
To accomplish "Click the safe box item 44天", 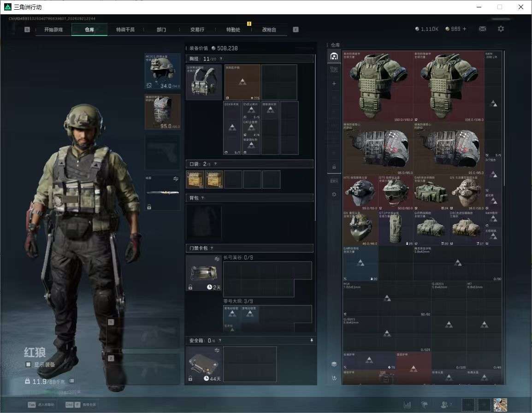I will 204,364.
